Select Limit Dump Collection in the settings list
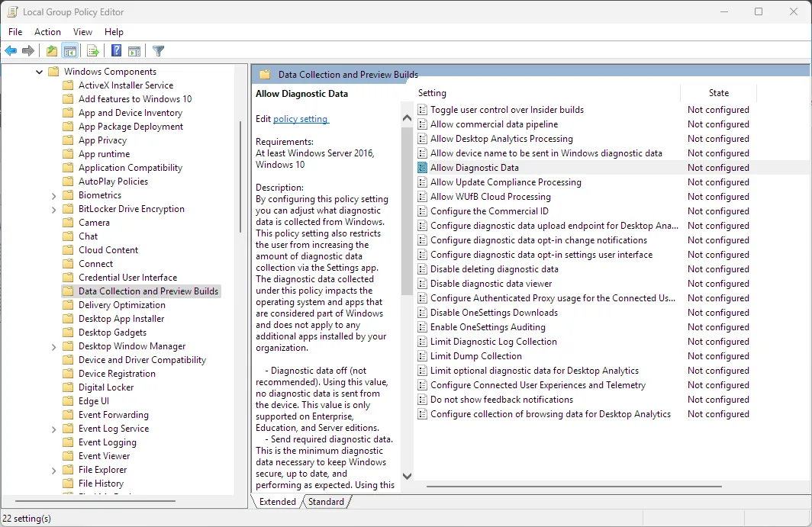 pyautogui.click(x=475, y=355)
